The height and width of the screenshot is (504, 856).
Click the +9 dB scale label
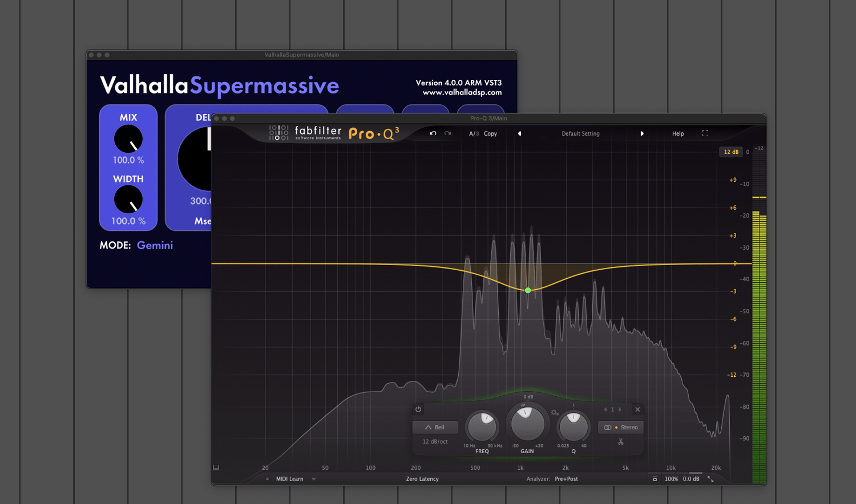[x=733, y=180]
